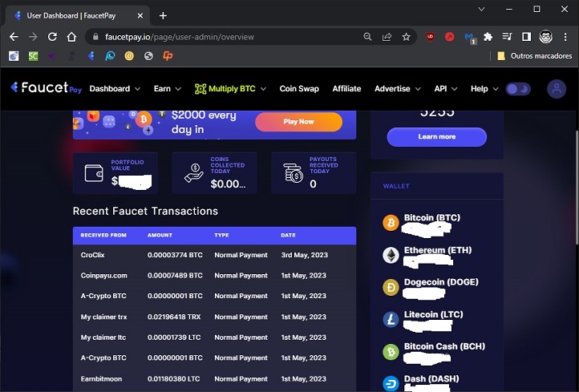Select the 0.02196418 TRX amount
Viewport: 579px width, 392px height.
click(x=174, y=317)
